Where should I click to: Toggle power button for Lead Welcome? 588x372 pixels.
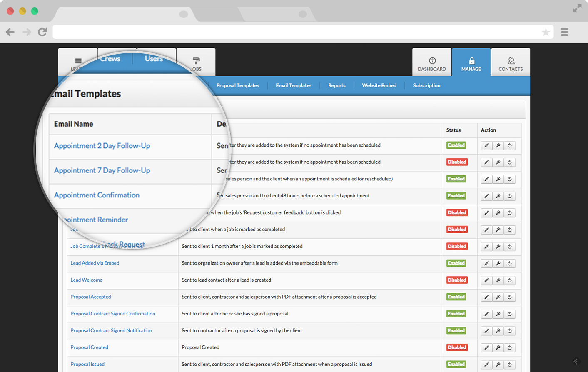(510, 280)
